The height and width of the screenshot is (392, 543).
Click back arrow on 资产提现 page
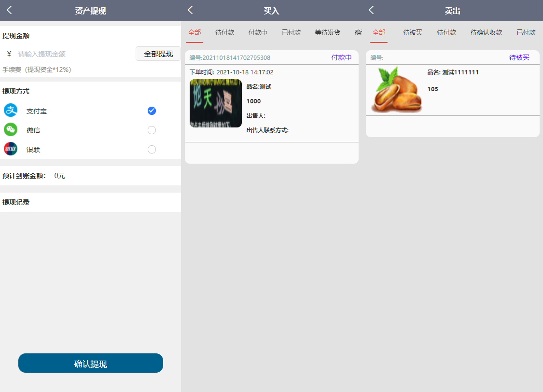coord(9,10)
